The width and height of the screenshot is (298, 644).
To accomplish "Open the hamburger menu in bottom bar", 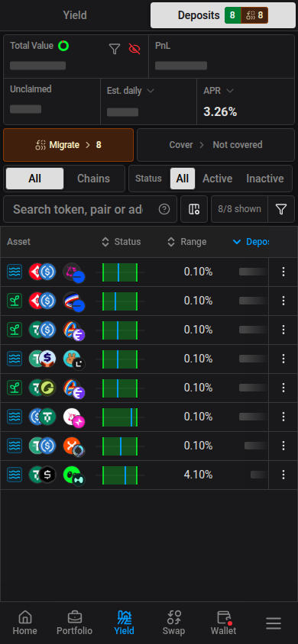I will 274,623.
